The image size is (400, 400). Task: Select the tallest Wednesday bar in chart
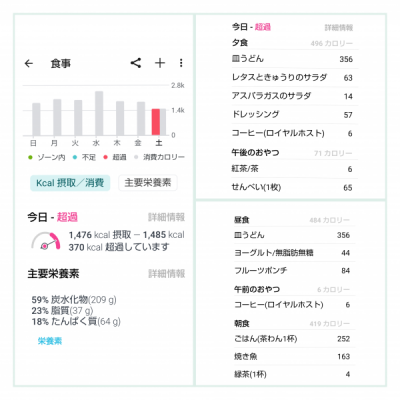pos(99,113)
